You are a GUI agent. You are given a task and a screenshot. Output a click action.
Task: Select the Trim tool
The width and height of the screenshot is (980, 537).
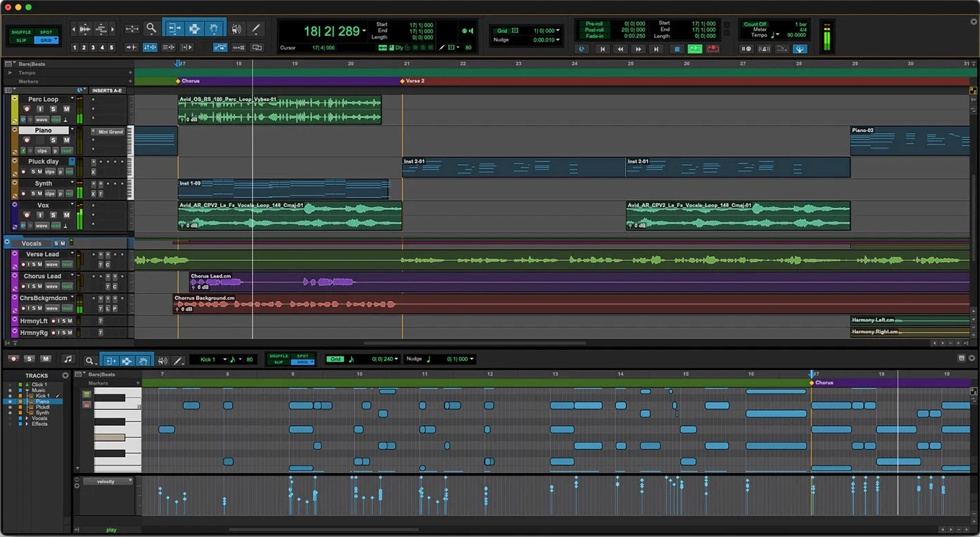[x=174, y=28]
